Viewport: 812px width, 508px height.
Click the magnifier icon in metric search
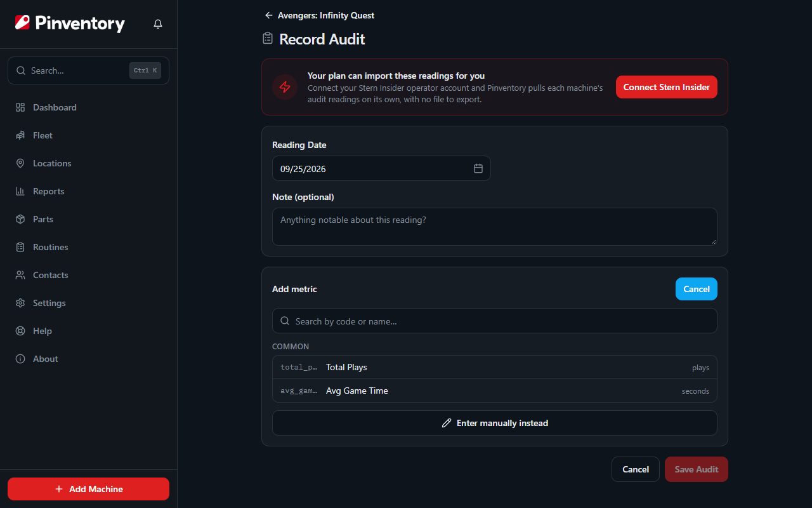tap(285, 321)
